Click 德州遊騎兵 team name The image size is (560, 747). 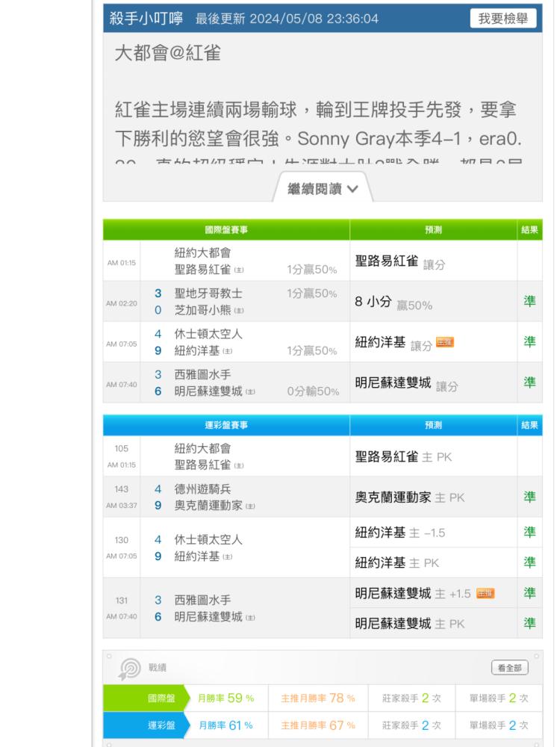[202, 489]
